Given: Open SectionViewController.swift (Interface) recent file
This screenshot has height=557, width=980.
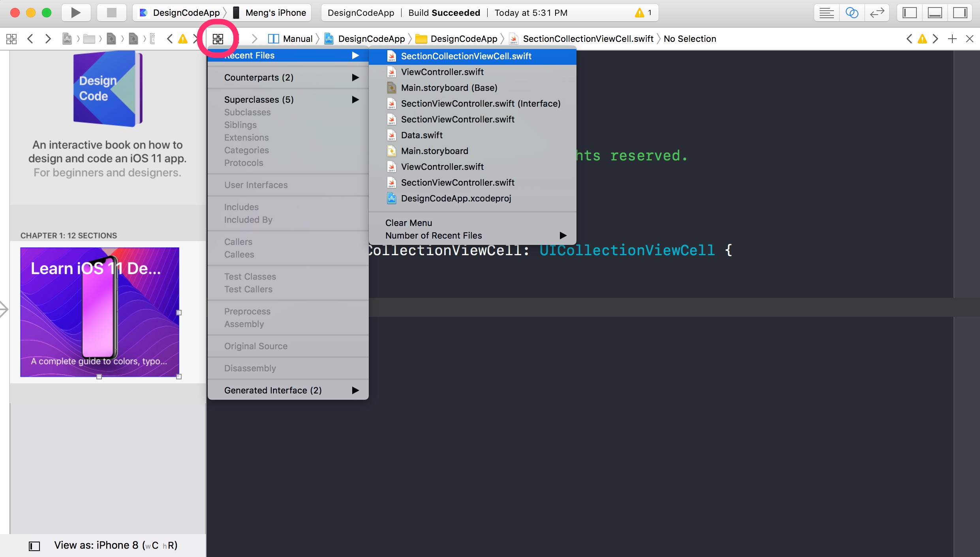Looking at the screenshot, I should point(473,103).
